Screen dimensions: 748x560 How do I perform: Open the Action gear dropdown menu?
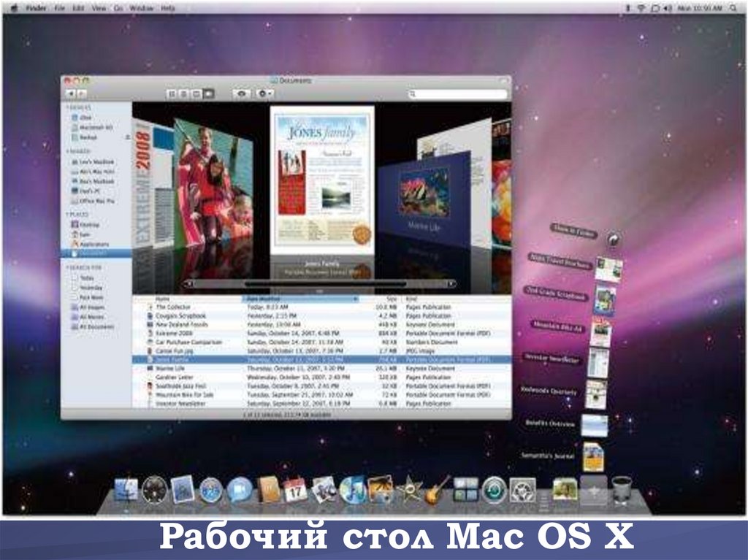[264, 94]
